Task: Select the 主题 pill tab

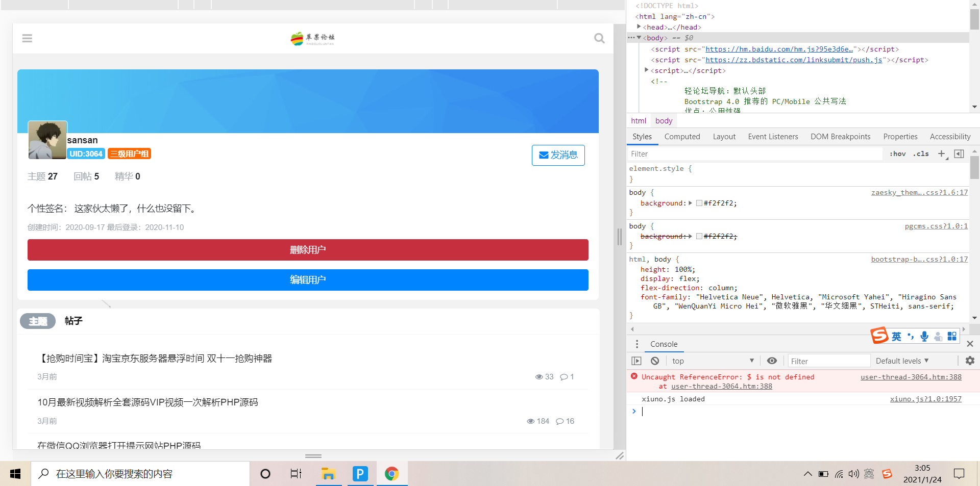Action: (38, 321)
